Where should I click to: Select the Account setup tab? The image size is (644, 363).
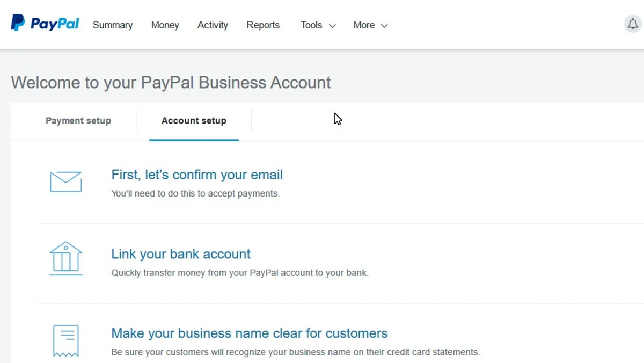pos(194,121)
